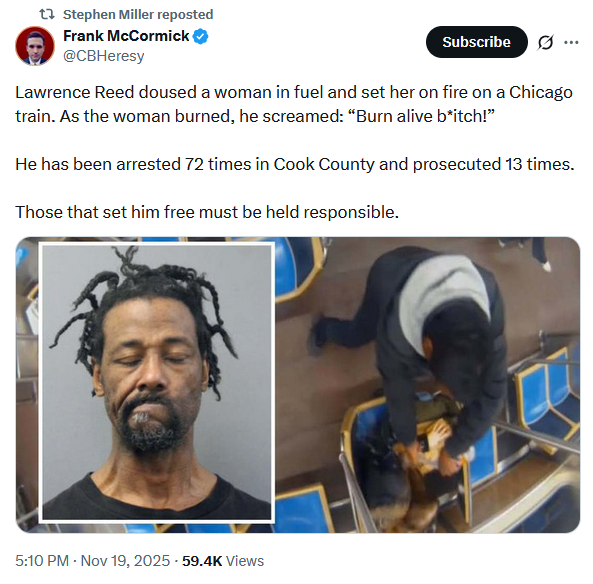This screenshot has height=584, width=593.
Task: Click the quoted Burn alive text
Action: point(421,116)
